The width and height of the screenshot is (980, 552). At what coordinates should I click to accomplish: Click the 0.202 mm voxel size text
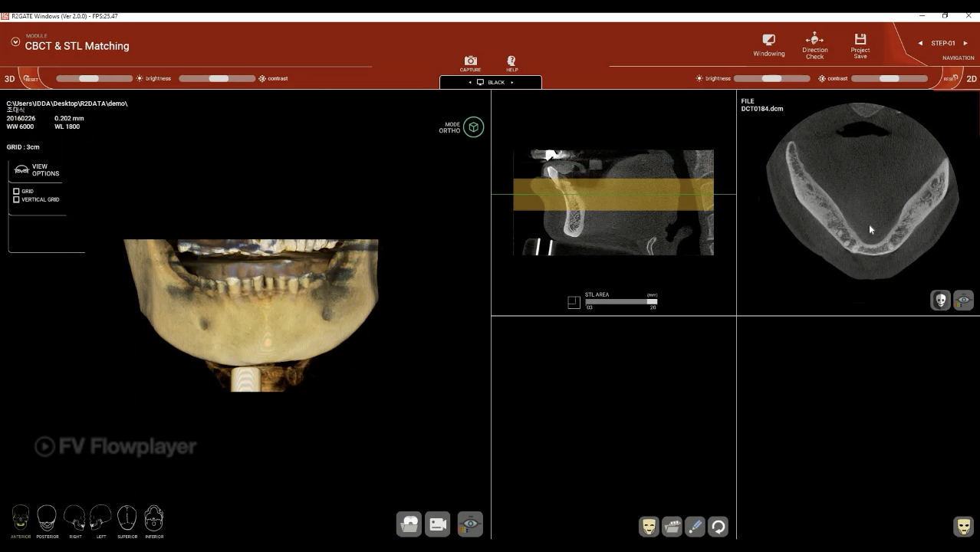[x=69, y=119]
